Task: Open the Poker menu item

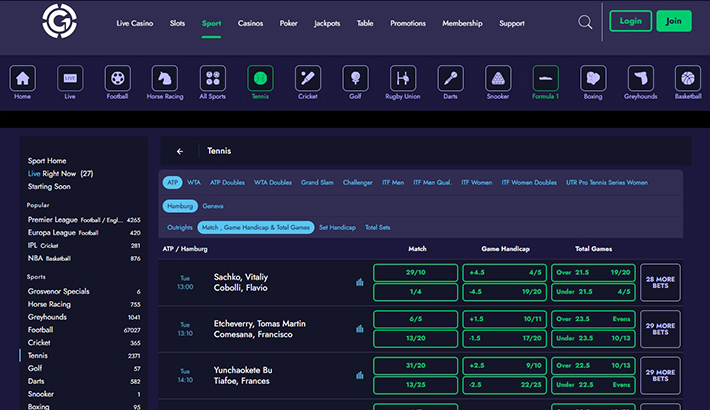Action: (288, 23)
